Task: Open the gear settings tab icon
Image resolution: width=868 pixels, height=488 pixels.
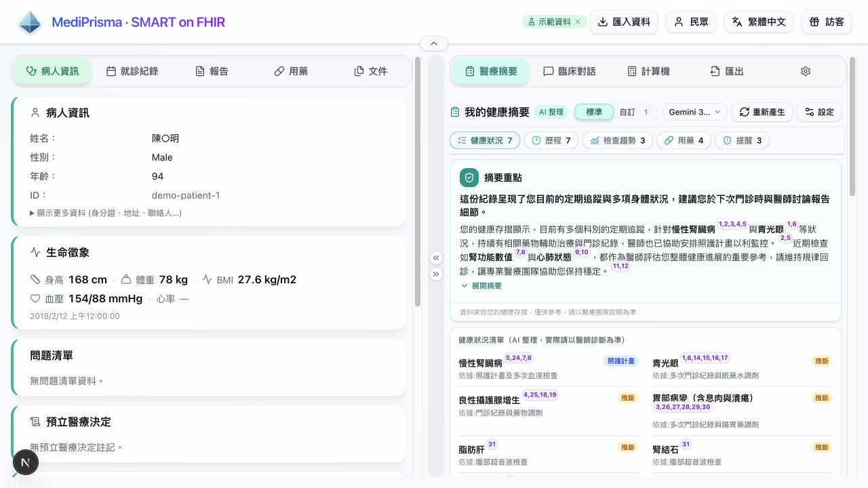Action: click(806, 71)
